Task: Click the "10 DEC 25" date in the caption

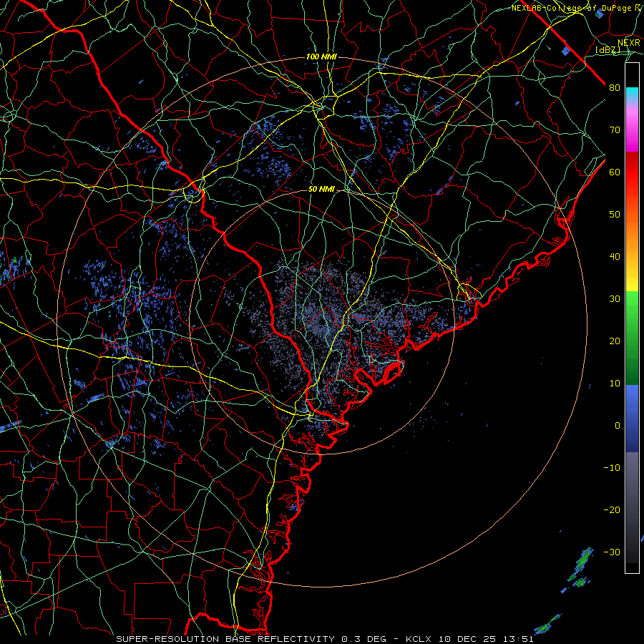Action: (467, 639)
